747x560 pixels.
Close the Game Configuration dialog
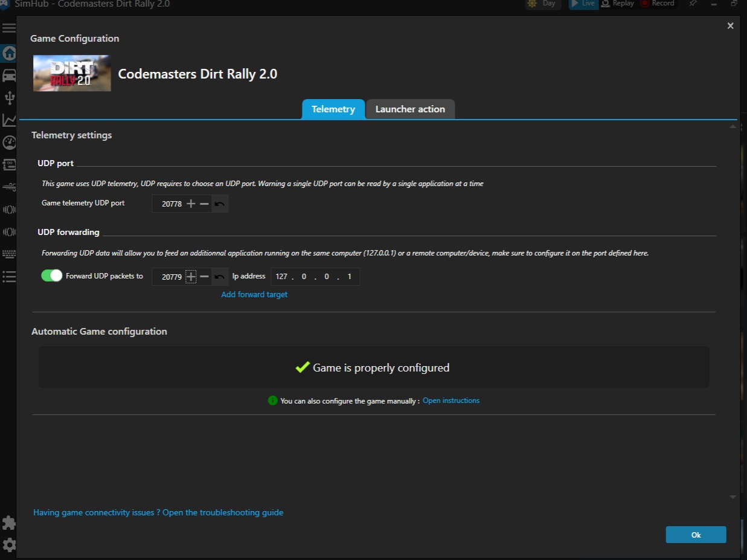pos(730,26)
